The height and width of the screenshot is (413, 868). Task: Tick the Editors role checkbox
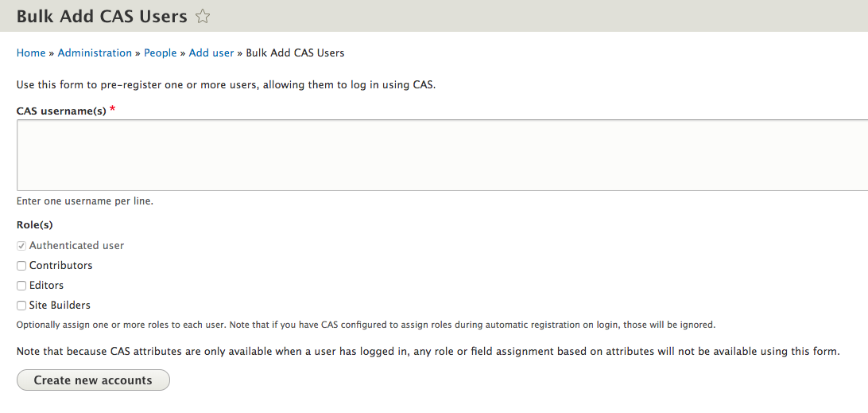21,286
